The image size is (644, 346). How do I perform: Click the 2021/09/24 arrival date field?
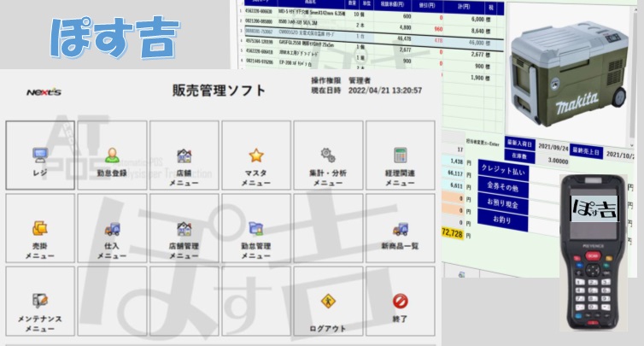tap(553, 147)
